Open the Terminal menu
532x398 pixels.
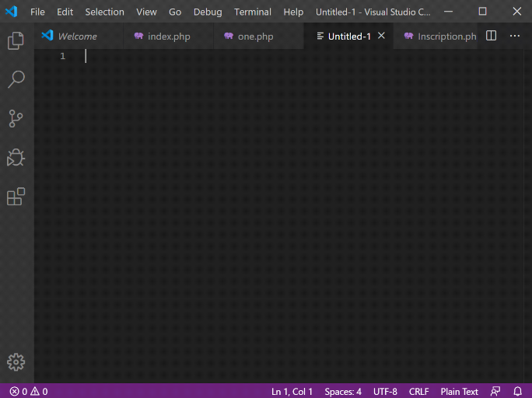[253, 12]
